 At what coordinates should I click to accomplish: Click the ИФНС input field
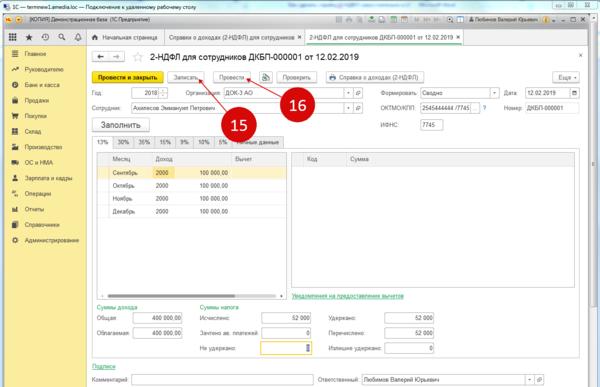point(431,125)
